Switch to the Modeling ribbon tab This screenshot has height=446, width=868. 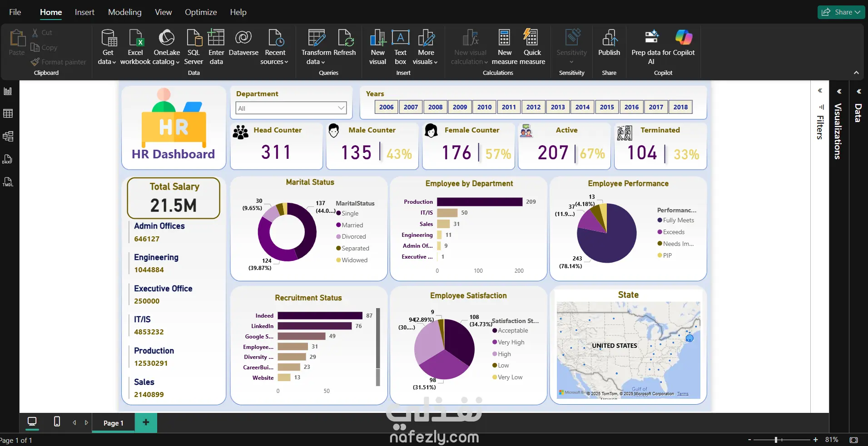point(124,12)
